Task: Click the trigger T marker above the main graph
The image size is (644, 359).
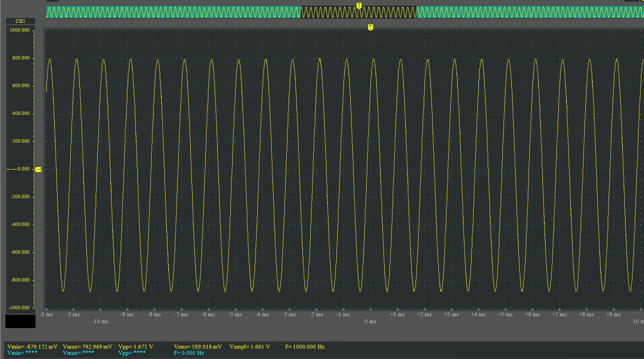Action: [x=370, y=27]
